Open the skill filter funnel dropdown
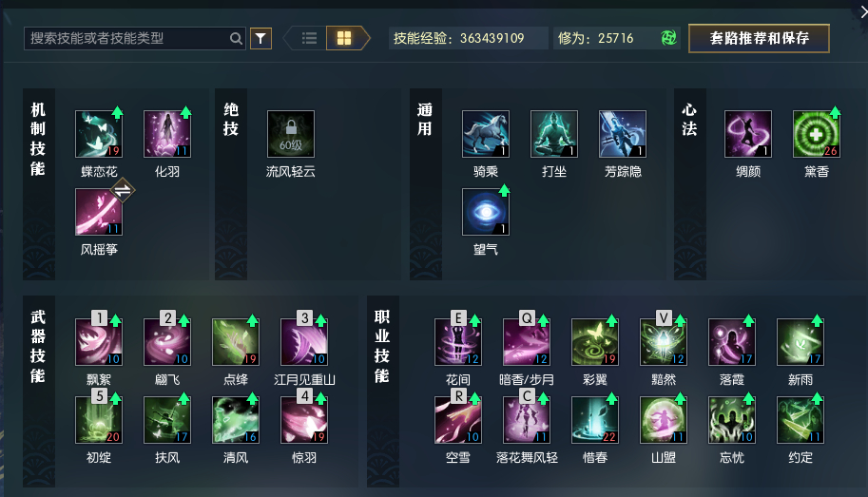 pos(260,38)
